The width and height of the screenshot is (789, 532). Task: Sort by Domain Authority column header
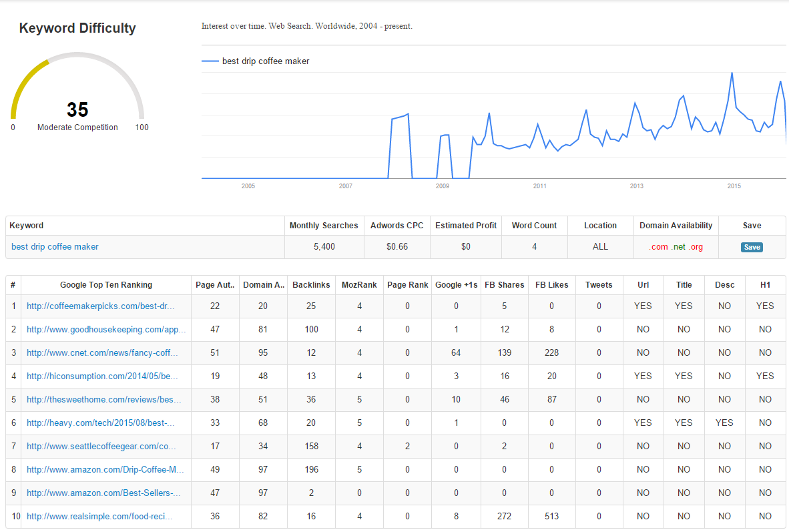pos(263,285)
